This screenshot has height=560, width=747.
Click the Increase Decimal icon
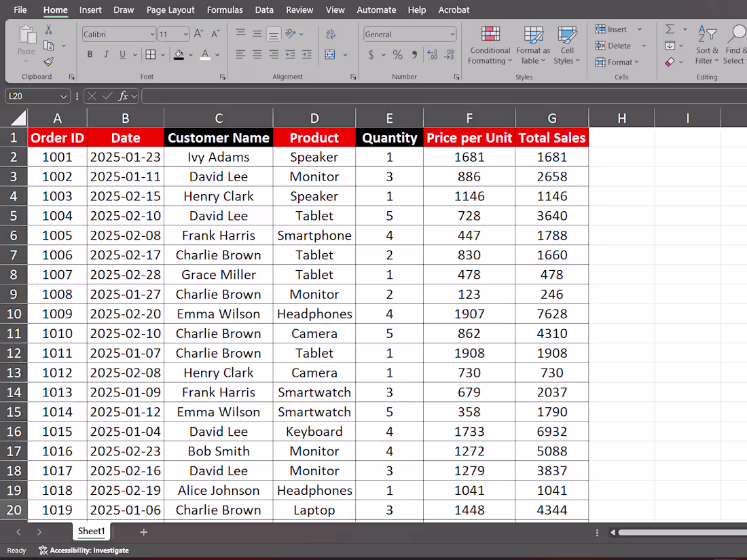433,56
